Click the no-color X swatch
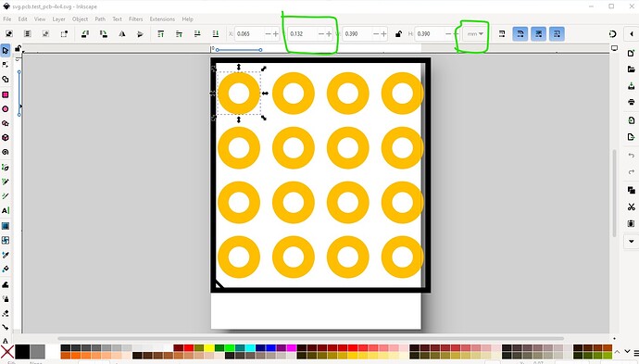This screenshot has width=639, height=364. click(x=6, y=352)
